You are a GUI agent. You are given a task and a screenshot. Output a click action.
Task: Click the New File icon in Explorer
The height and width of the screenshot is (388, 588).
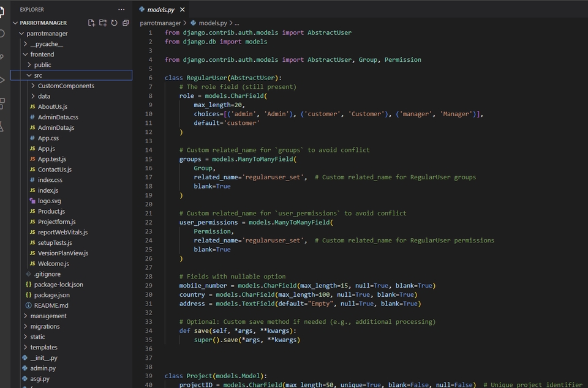tap(91, 23)
